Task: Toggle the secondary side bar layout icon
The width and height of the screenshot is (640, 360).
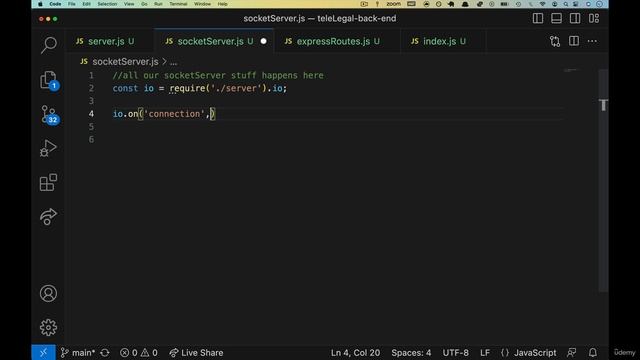Action: pyautogui.click(x=575, y=18)
